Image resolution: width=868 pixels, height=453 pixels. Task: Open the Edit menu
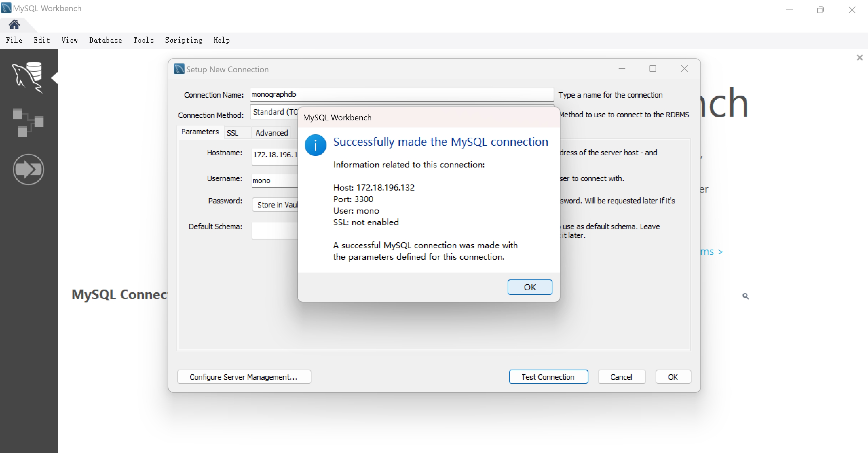[42, 40]
